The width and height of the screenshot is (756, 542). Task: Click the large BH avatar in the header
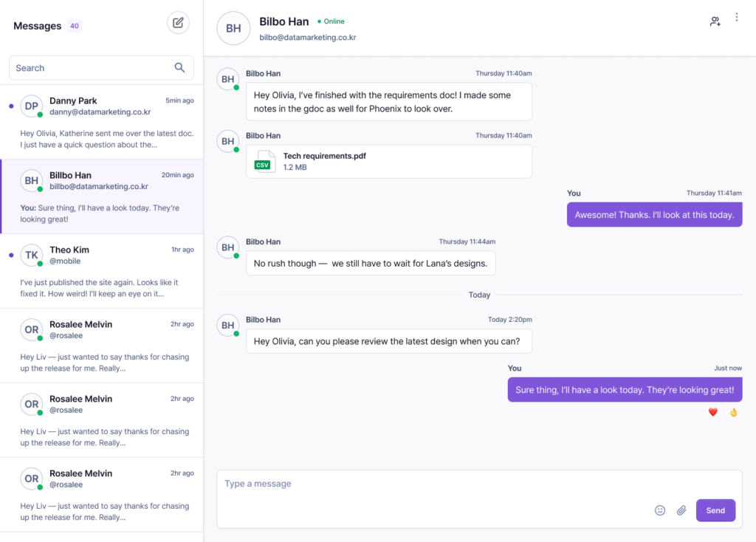pos(233,29)
